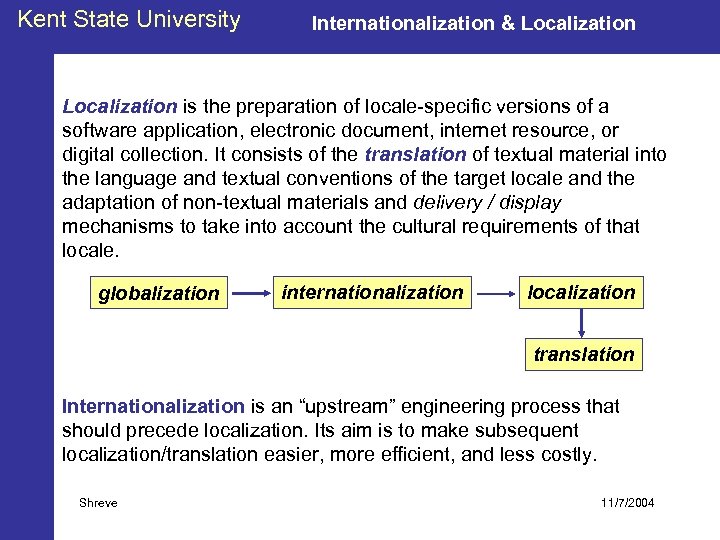This screenshot has height=540, width=720.
Task: Click the 11/7/2004 footer date
Action: (627, 503)
